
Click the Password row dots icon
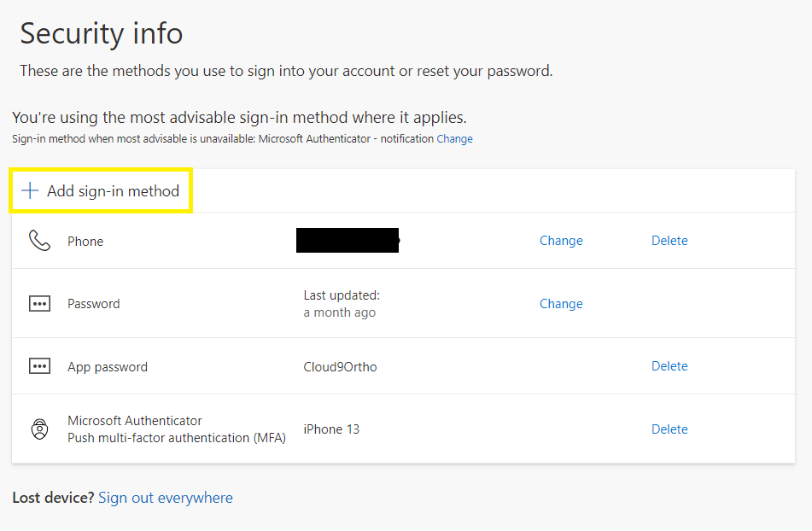(x=39, y=304)
